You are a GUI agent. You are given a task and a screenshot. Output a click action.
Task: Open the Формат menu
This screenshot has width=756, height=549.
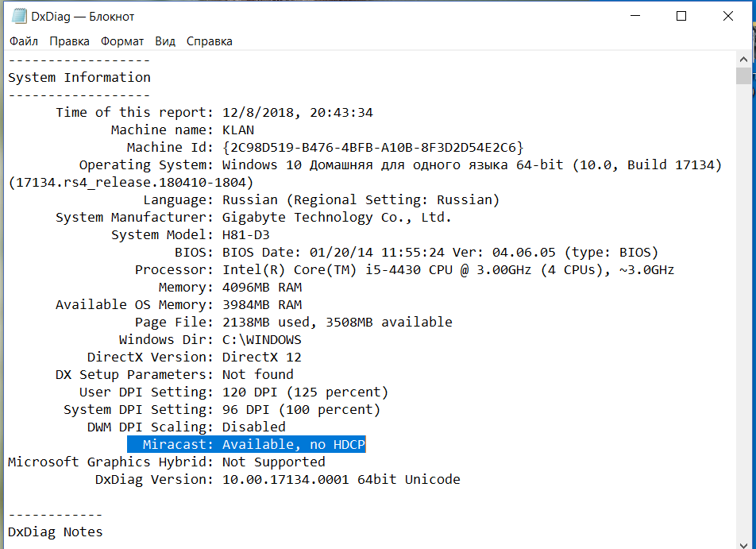point(122,41)
